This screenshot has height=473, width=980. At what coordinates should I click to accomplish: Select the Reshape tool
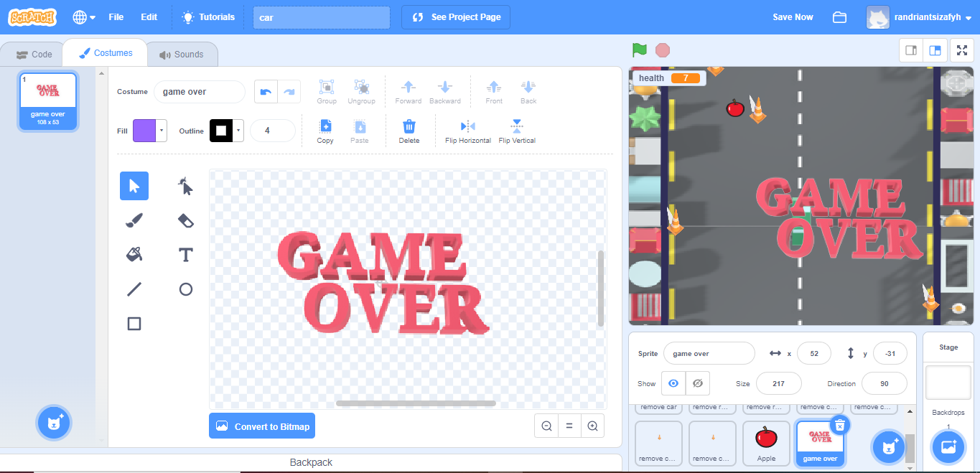(x=185, y=186)
